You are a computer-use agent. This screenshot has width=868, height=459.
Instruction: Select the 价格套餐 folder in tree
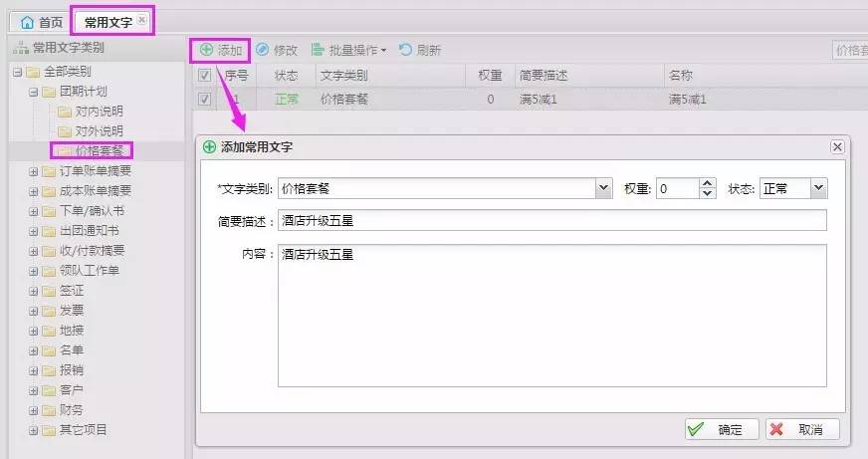99,151
